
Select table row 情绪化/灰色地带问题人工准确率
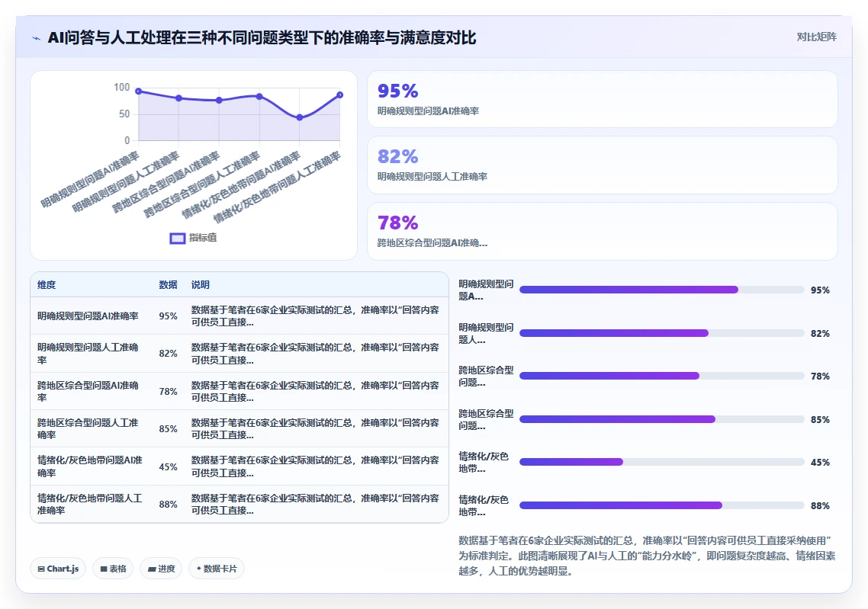240,504
